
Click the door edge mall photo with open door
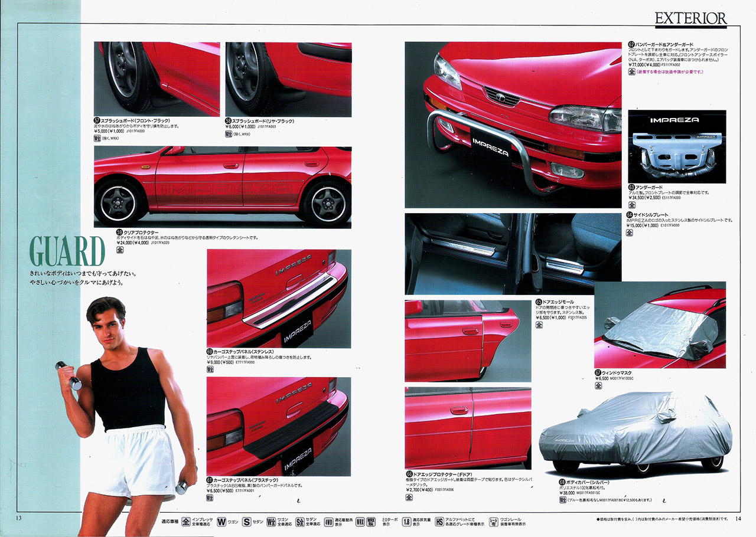click(468, 341)
